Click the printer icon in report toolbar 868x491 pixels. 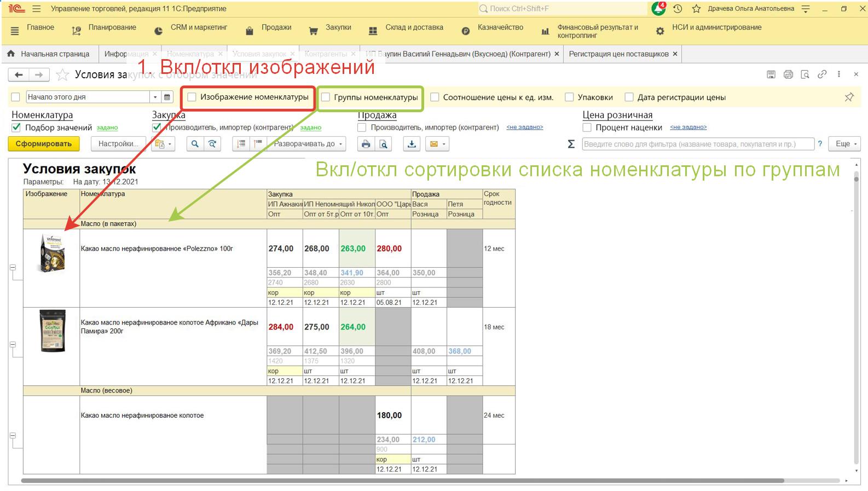coord(366,144)
